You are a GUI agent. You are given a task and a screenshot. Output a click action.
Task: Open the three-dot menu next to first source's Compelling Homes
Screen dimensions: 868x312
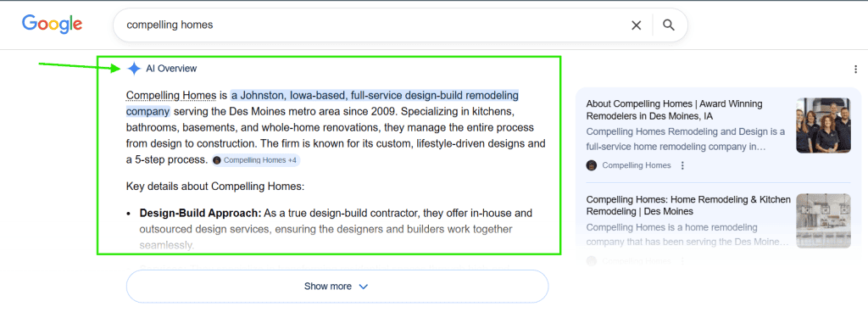(682, 165)
